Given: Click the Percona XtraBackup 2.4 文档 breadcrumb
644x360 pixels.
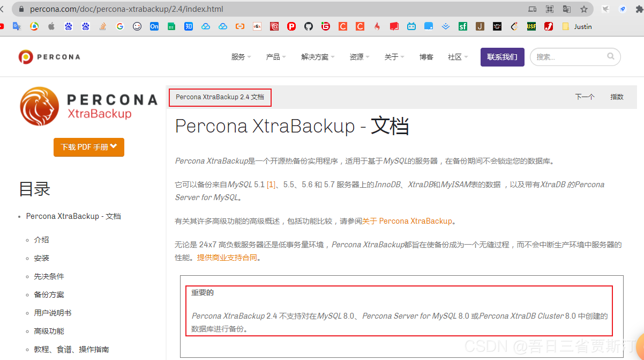Looking at the screenshot, I should click(x=220, y=97).
